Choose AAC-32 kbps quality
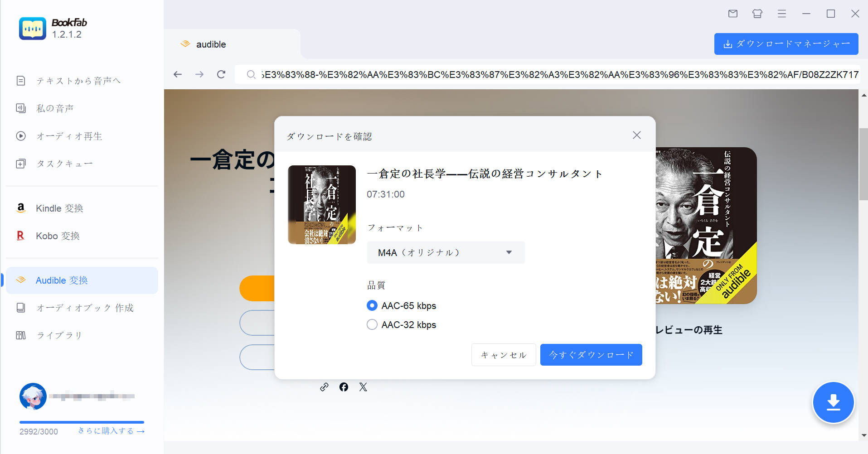 tap(372, 324)
